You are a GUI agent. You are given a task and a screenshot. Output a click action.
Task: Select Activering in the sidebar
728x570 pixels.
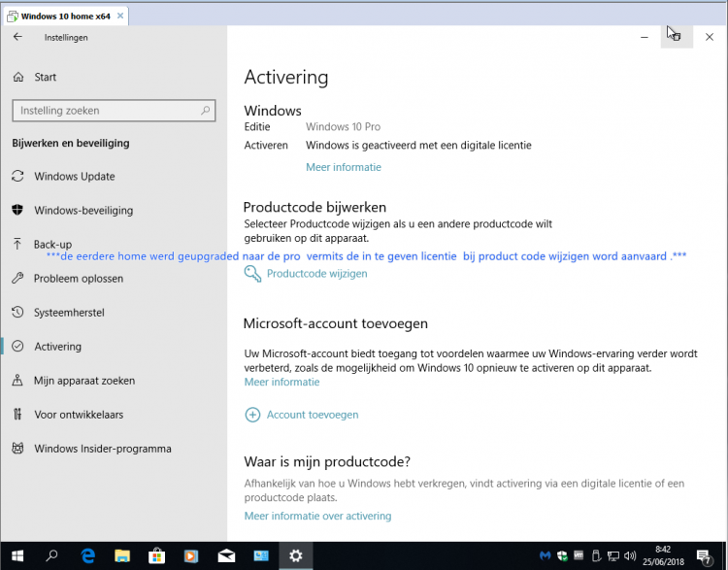tap(57, 347)
